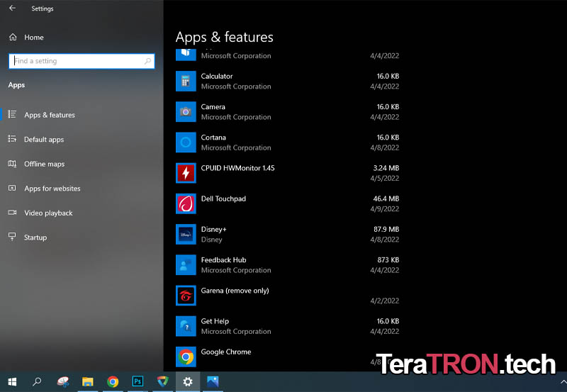Focus the Find a setting search box
Viewport: 567px width, 392px height.
coord(82,61)
